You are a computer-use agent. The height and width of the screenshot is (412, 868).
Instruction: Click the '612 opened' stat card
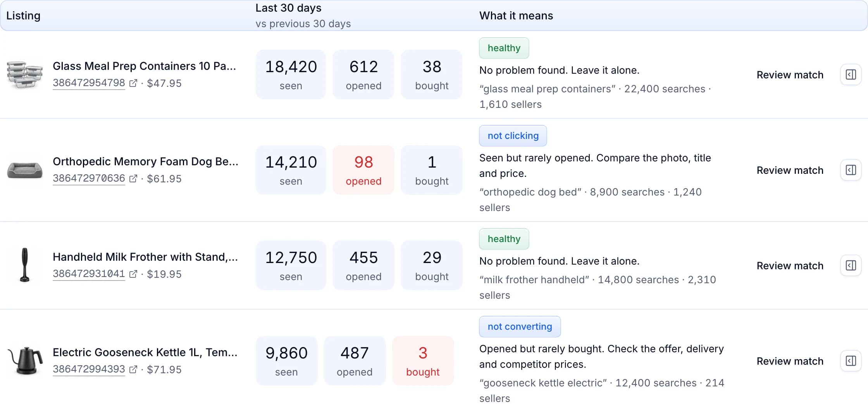tap(363, 74)
